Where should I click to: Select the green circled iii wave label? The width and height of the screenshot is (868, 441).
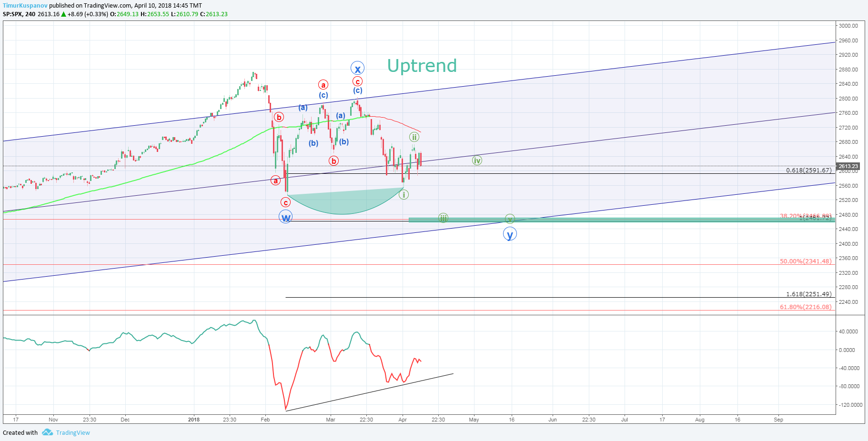pyautogui.click(x=443, y=218)
